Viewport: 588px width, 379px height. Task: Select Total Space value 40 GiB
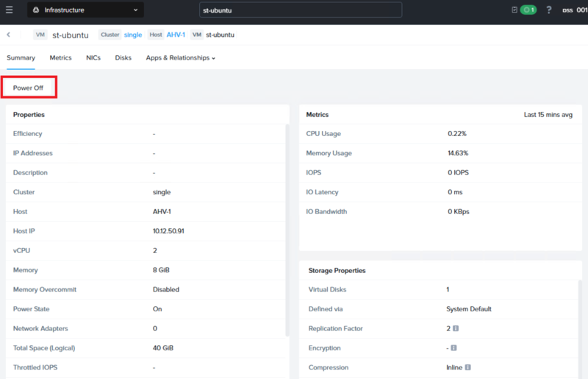pyautogui.click(x=162, y=348)
